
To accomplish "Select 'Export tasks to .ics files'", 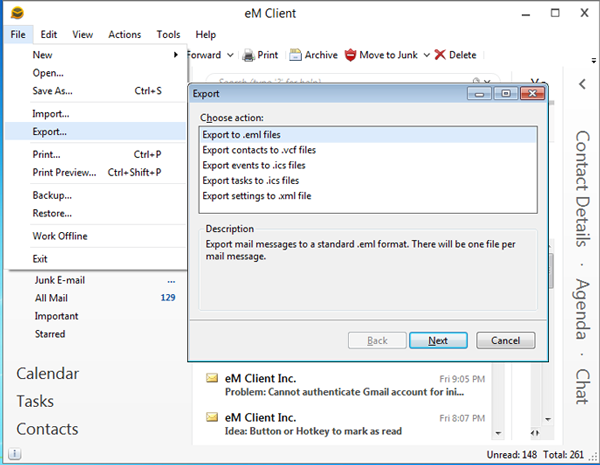I will [368, 181].
